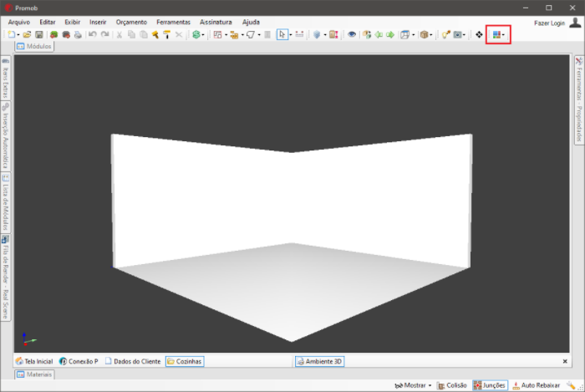
Task: Click the Delete X icon in the toolbar
Action: pos(179,35)
